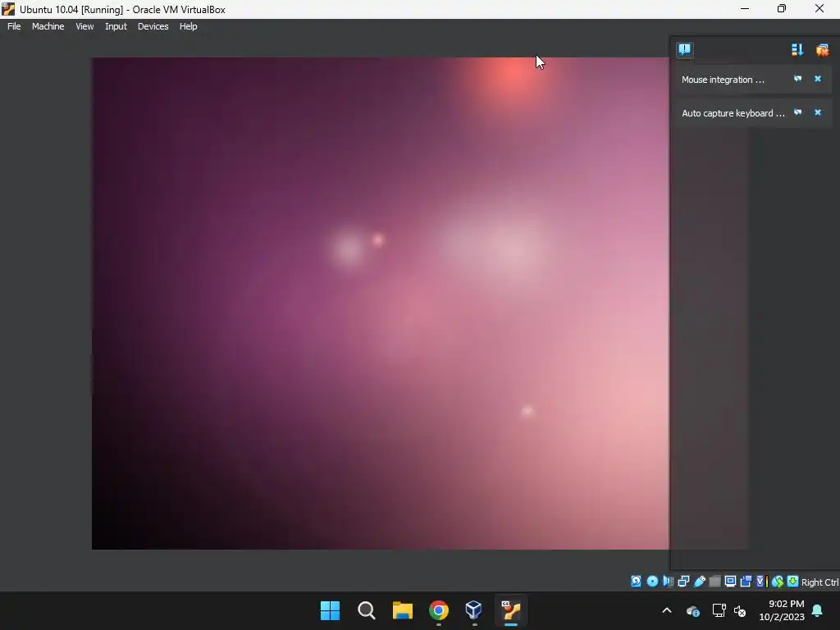Click the mouse integration status icon
Screen dimensions: 840x630
tap(778, 582)
